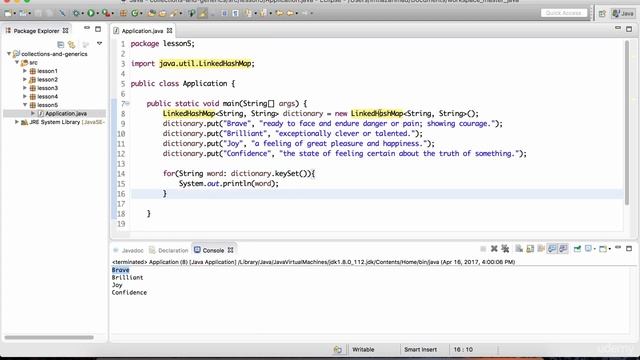Collapse the lesson5 package
The width and height of the screenshot is (640, 360).
[x=25, y=105]
